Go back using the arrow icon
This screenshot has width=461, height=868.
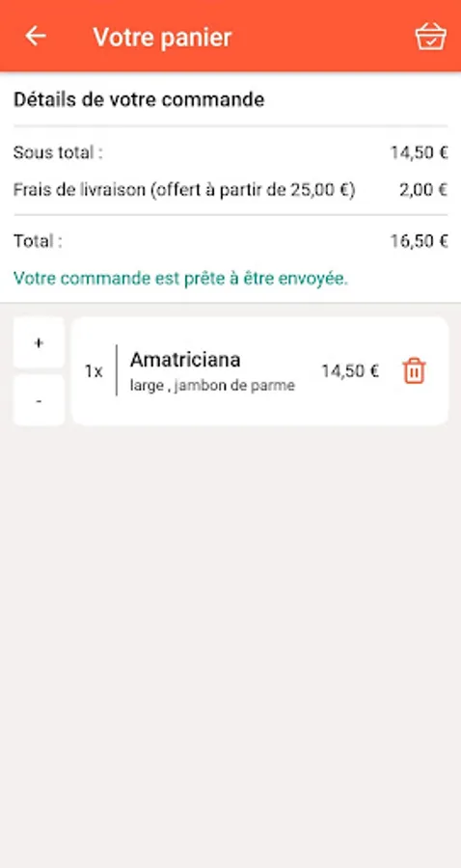coord(36,37)
